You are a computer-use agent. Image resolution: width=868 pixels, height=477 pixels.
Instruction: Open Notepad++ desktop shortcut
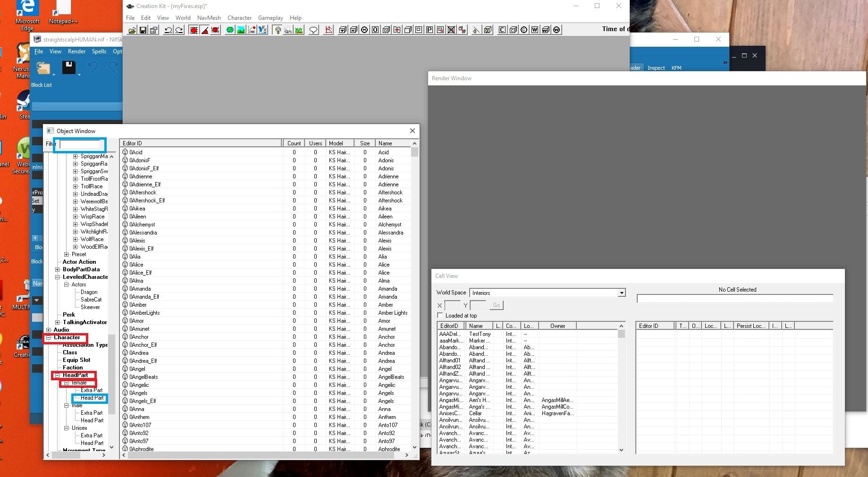(x=63, y=13)
